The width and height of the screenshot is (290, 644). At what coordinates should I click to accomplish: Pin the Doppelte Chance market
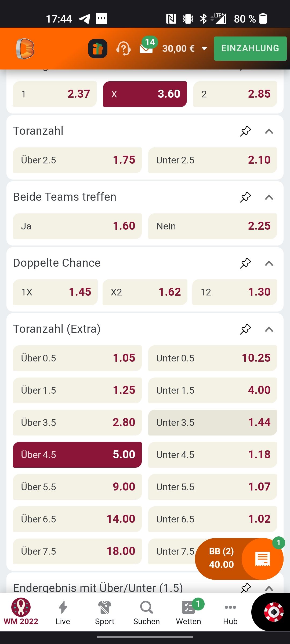245,263
